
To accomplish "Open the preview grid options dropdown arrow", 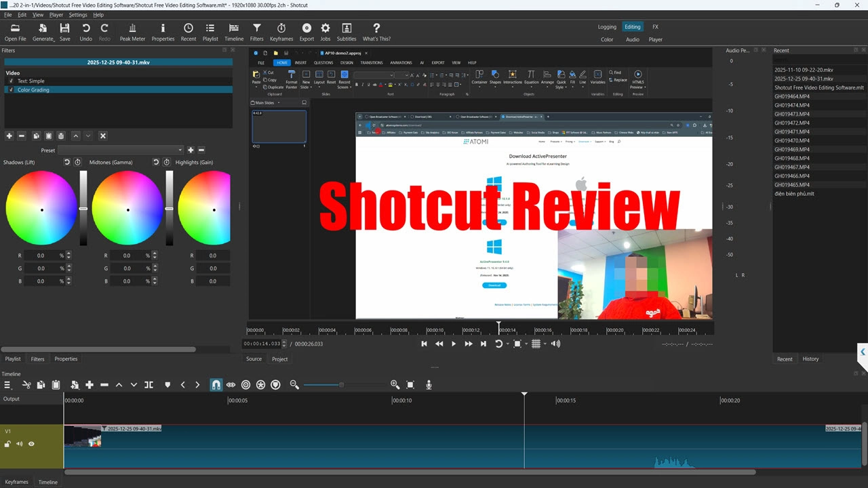I will click(x=545, y=344).
